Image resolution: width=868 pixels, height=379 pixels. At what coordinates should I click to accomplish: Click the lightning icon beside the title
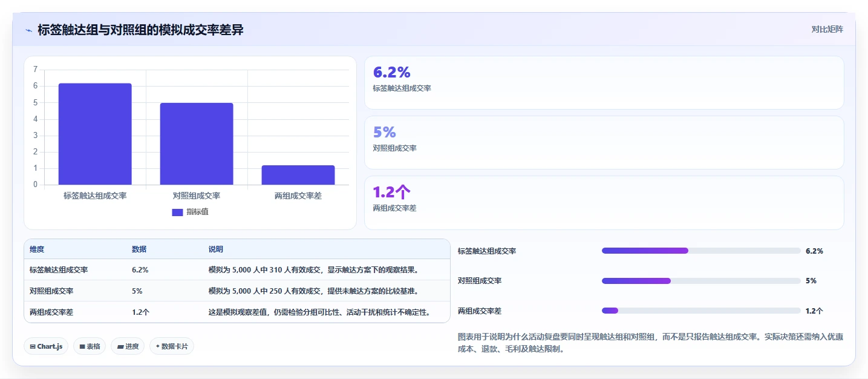pos(29,30)
